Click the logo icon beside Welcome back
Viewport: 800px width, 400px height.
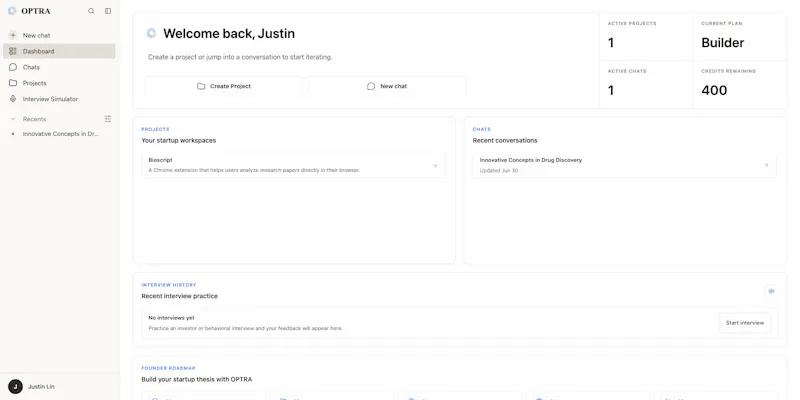pyautogui.click(x=152, y=33)
